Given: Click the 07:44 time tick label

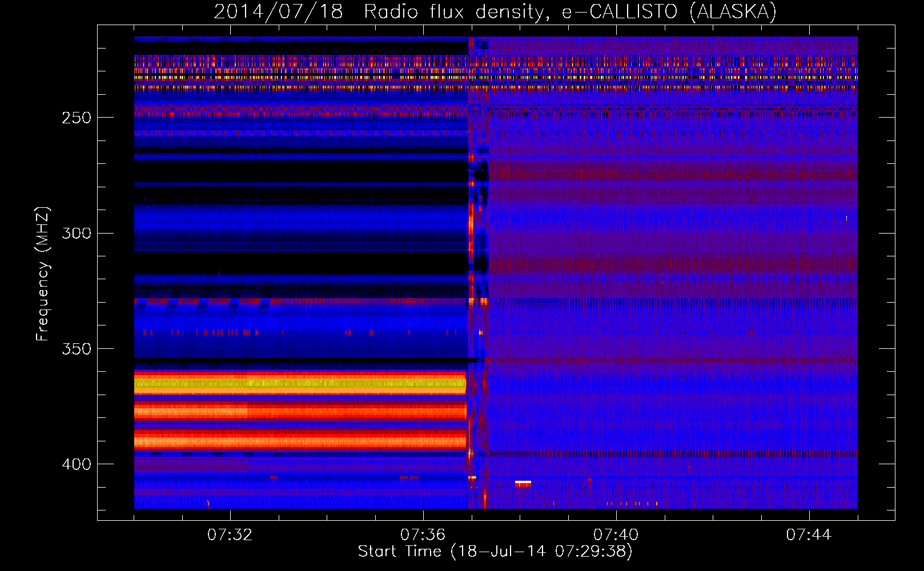Looking at the screenshot, I should point(809,534).
